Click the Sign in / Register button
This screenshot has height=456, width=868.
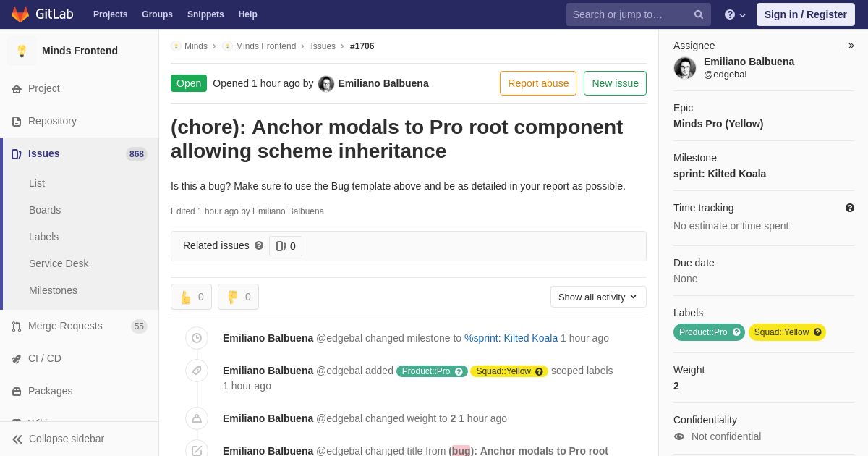(x=805, y=14)
